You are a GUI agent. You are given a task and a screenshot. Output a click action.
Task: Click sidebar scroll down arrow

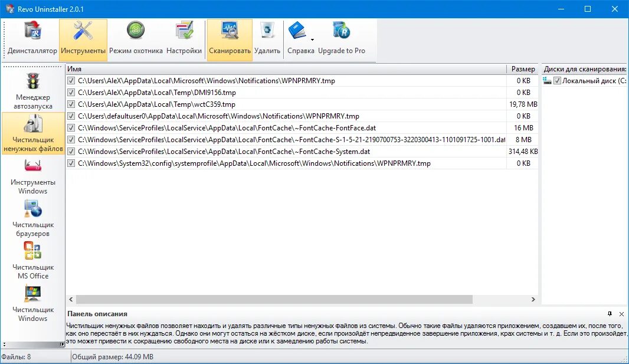click(4, 345)
